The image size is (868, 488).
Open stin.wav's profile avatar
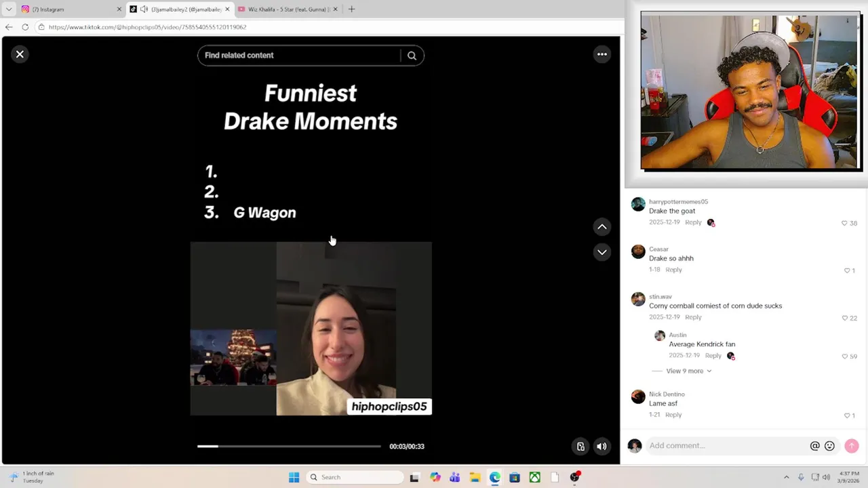tap(638, 300)
